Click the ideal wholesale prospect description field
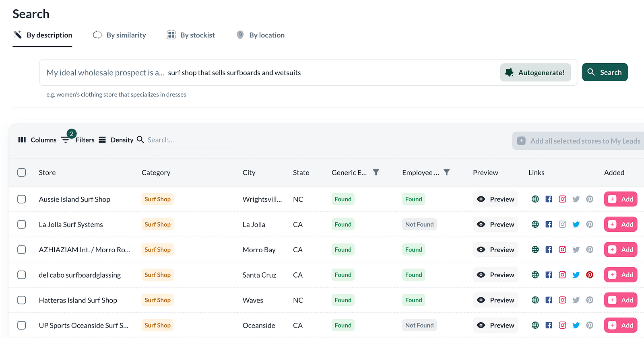The width and height of the screenshot is (644, 338). click(x=330, y=73)
